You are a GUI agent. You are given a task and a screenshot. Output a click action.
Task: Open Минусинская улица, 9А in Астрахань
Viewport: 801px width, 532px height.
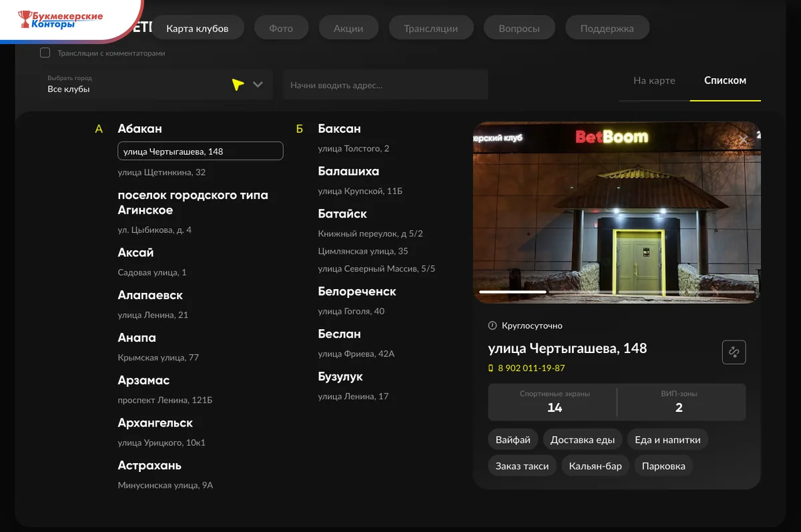[x=166, y=486]
